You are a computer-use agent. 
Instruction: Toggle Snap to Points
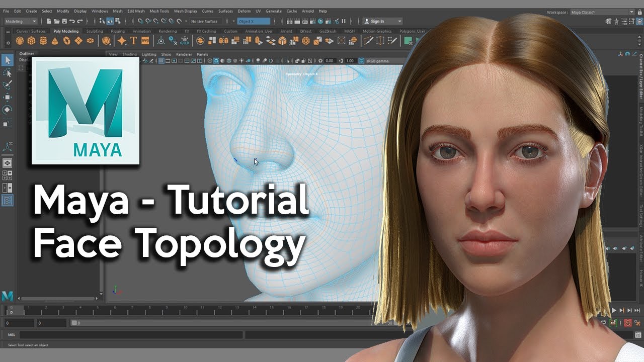(x=156, y=21)
